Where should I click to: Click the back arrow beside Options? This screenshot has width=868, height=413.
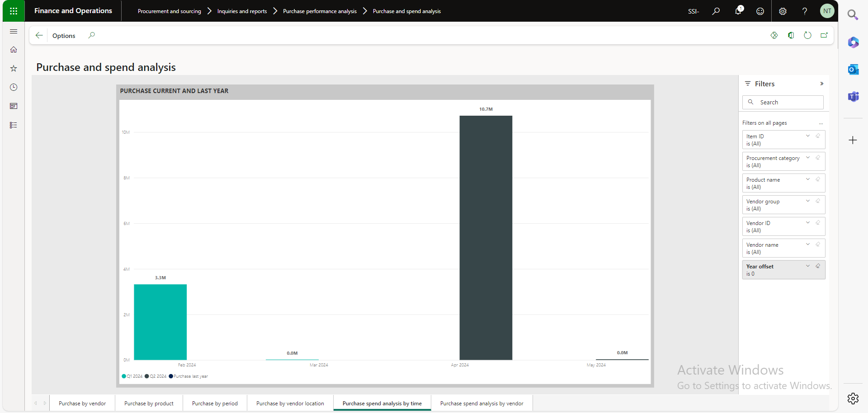pos(39,35)
